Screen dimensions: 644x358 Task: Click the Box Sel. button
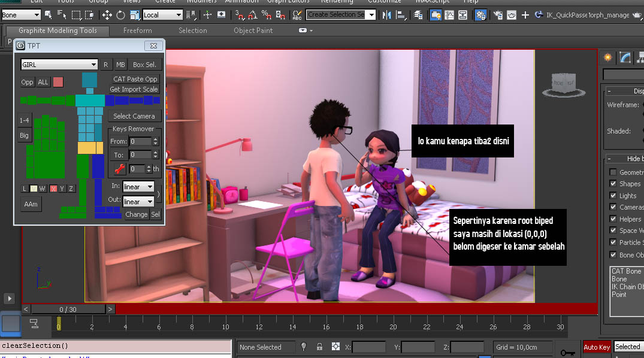[x=144, y=65]
